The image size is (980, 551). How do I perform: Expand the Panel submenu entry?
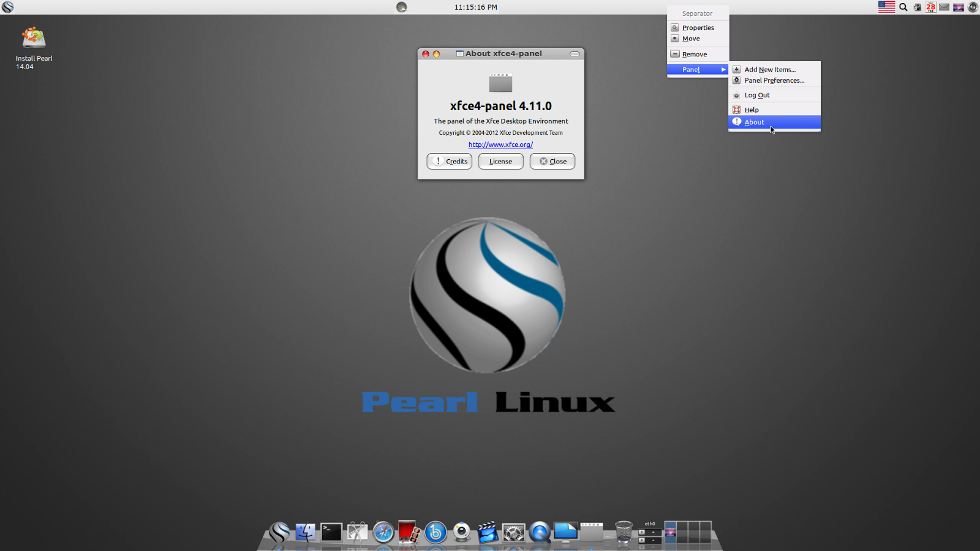coord(698,70)
